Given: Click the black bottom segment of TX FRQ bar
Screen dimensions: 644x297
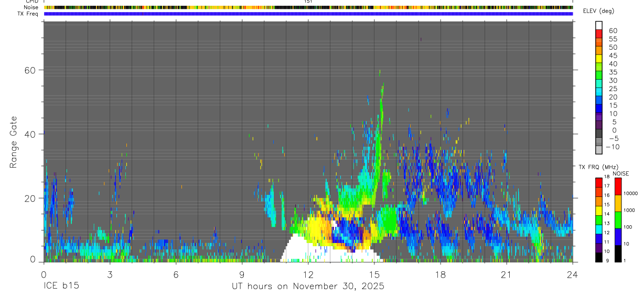Looking at the screenshot, I should 598,257.
